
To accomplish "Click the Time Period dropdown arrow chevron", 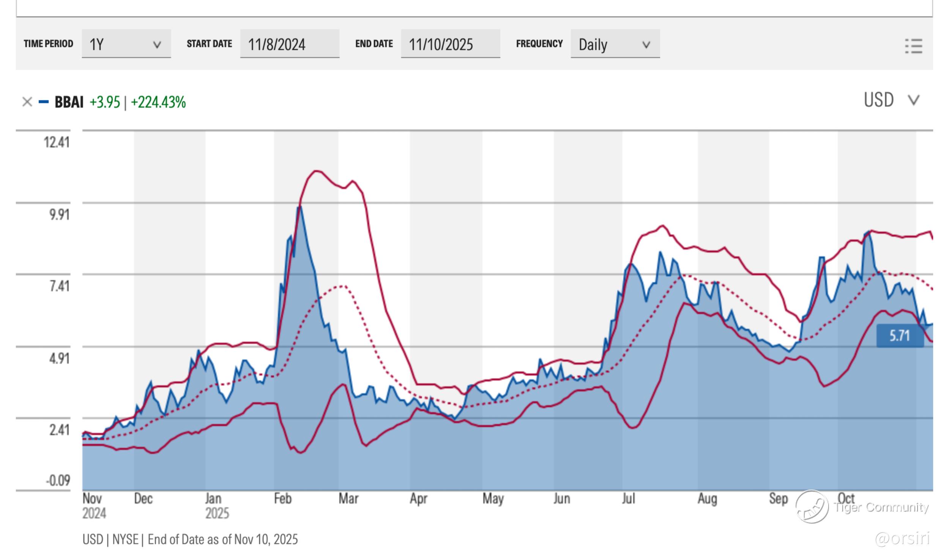I will coord(157,45).
